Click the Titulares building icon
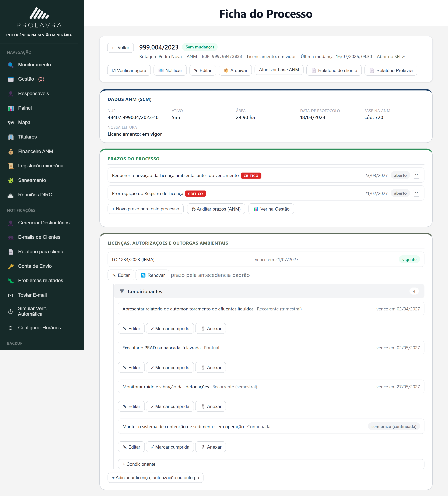Viewport: 448px width, 496px height. (10, 137)
